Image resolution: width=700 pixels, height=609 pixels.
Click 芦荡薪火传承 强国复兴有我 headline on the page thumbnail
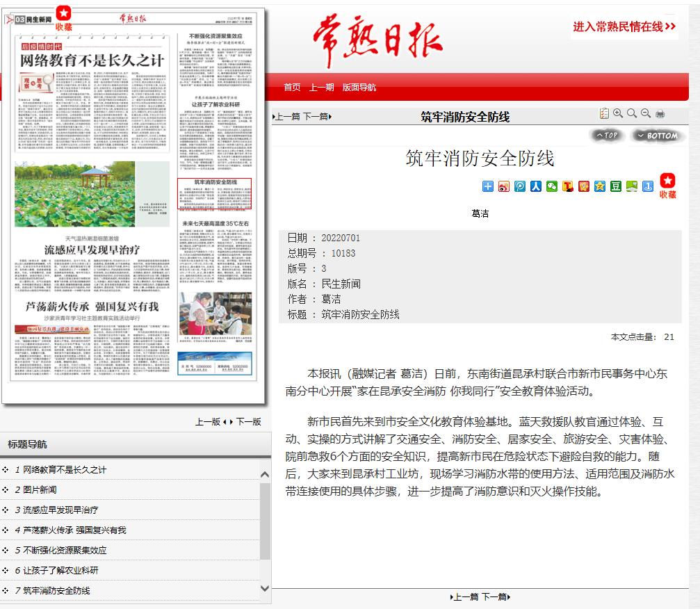click(92, 307)
